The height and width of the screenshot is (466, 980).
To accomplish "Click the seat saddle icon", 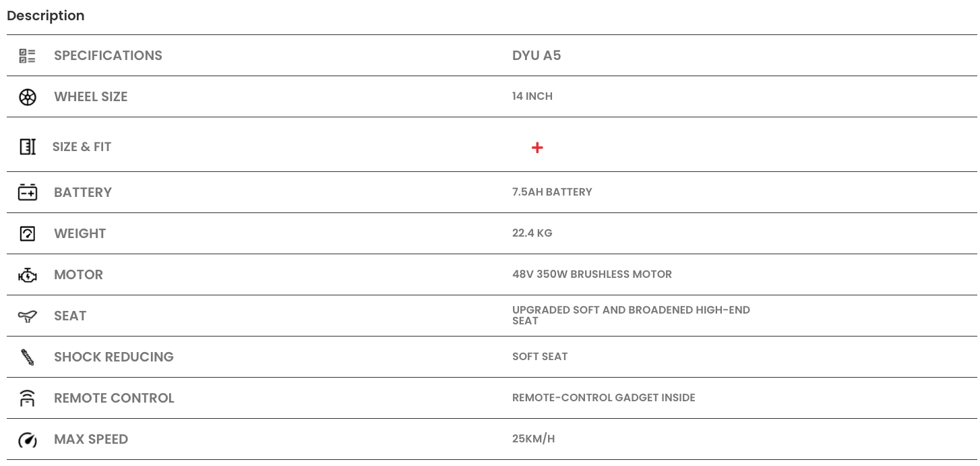I will click(27, 316).
